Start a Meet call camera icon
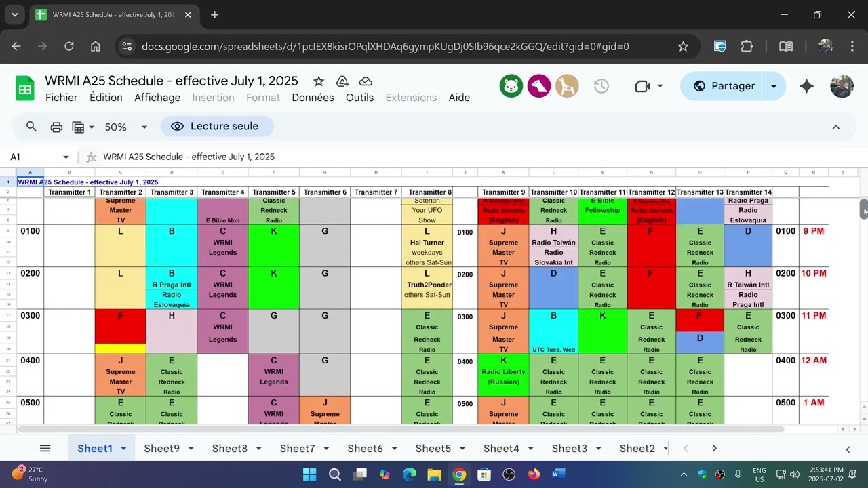 pos(642,86)
